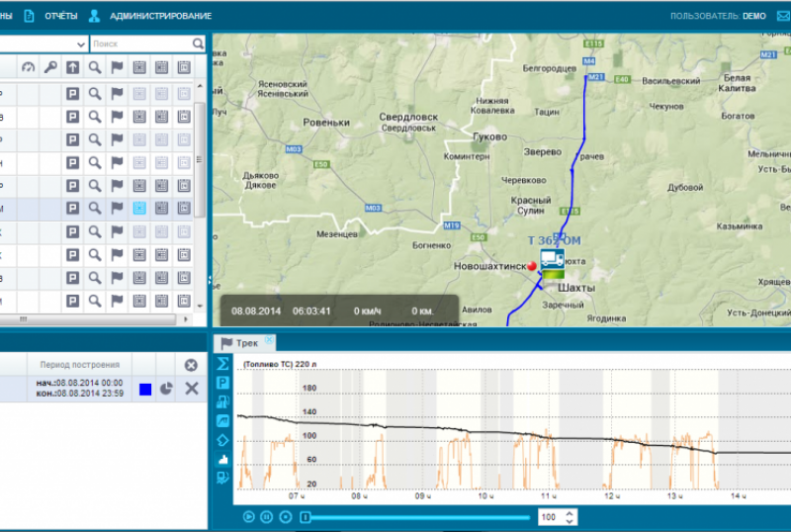Image resolution: width=791 pixels, height=532 pixels.
Task: Open the Администрирование menu
Action: click(160, 16)
